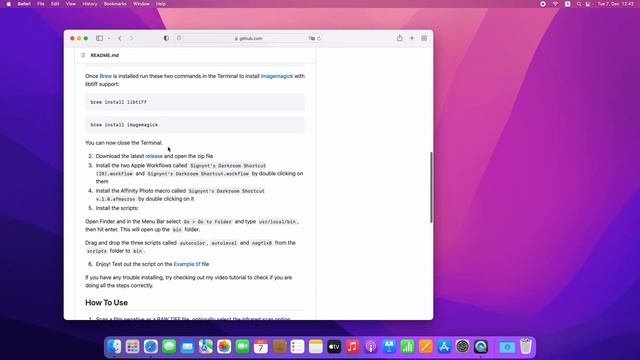Click the screen recording indicator in menu bar
The height and width of the screenshot is (360, 640).
click(543, 4)
